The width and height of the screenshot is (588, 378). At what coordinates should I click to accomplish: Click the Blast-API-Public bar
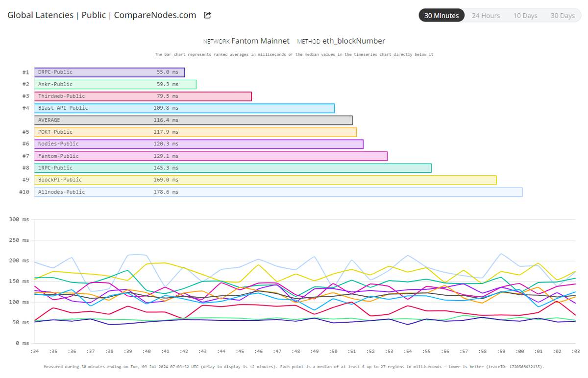[x=184, y=108]
